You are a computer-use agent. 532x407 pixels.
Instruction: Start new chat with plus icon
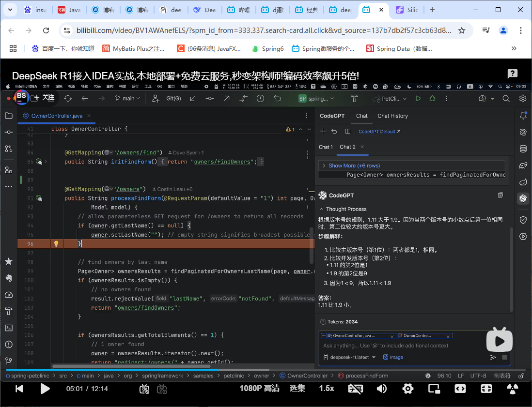click(x=323, y=131)
